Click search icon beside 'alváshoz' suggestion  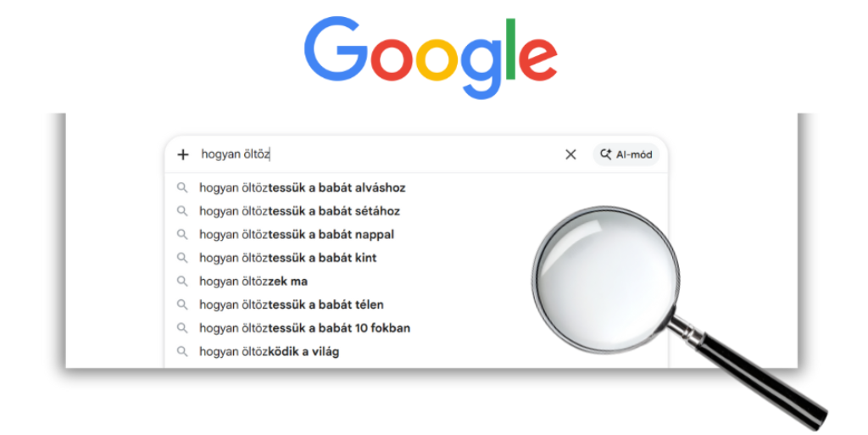182,187
